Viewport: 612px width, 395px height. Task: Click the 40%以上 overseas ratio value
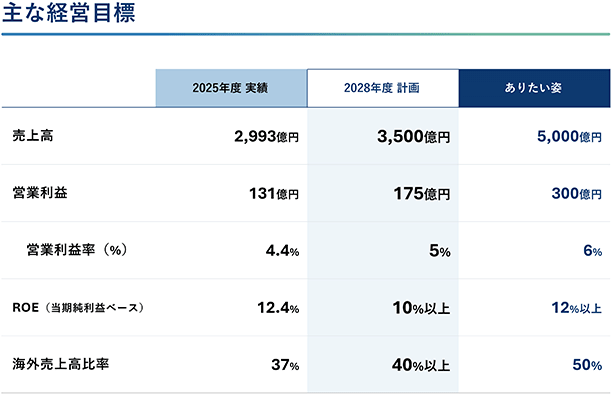(421, 365)
